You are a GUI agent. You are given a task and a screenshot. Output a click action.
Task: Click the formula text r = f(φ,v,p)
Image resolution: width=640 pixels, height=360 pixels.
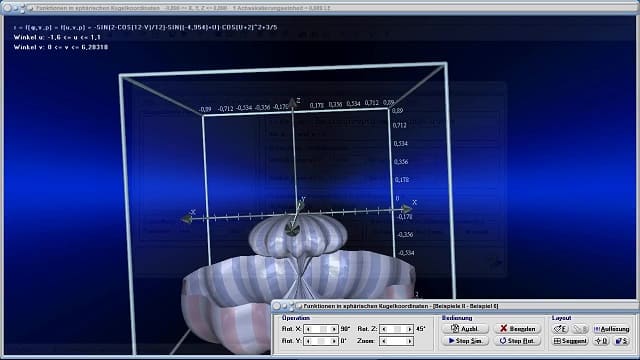click(x=145, y=27)
